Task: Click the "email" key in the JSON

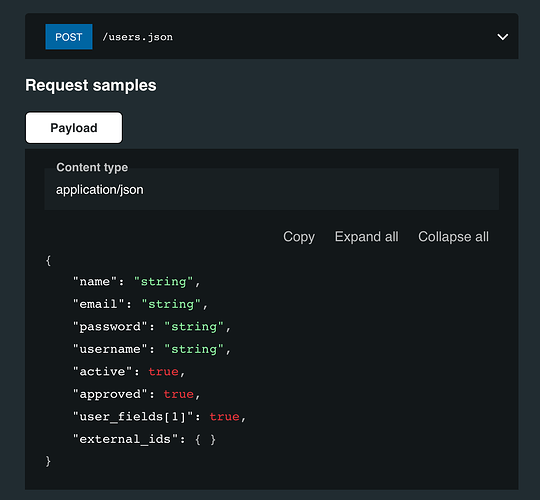Action: click(x=98, y=304)
